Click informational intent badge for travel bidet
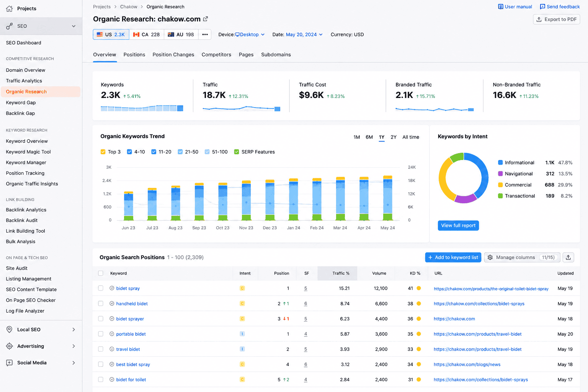The height and width of the screenshot is (392, 588). pyautogui.click(x=242, y=349)
